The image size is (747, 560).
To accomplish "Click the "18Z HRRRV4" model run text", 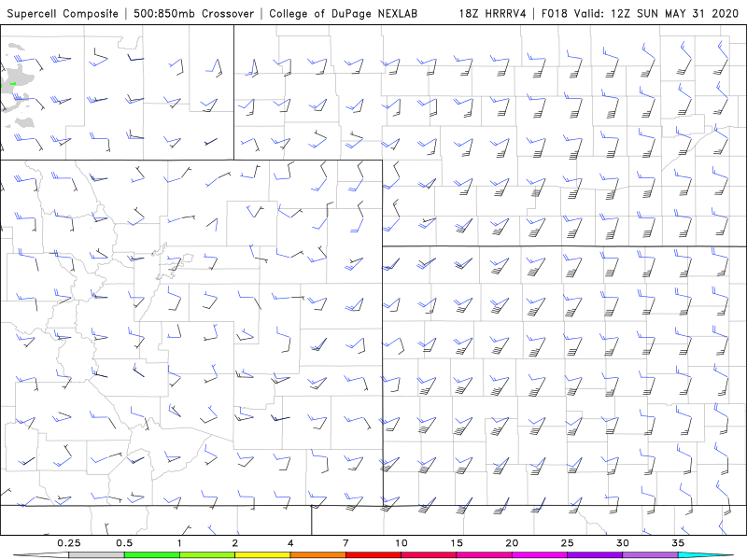I will pyautogui.click(x=493, y=13).
